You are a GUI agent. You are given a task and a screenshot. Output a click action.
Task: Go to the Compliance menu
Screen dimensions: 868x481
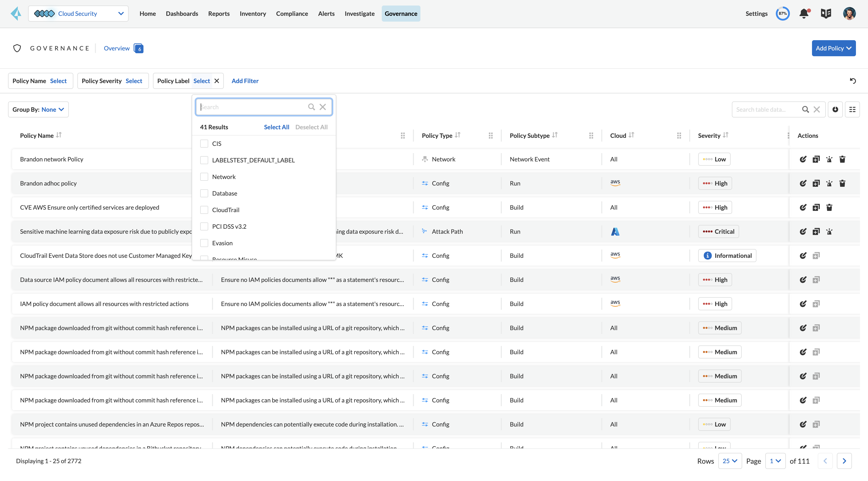point(292,14)
